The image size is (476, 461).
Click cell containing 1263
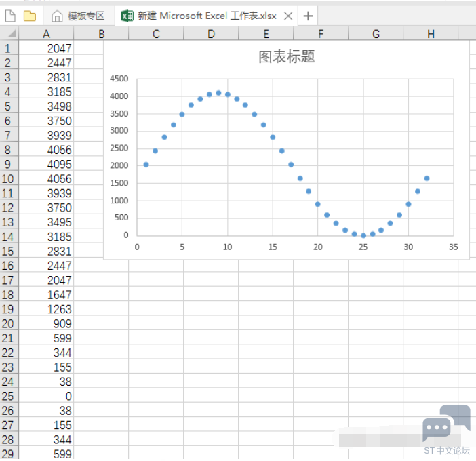click(x=46, y=309)
